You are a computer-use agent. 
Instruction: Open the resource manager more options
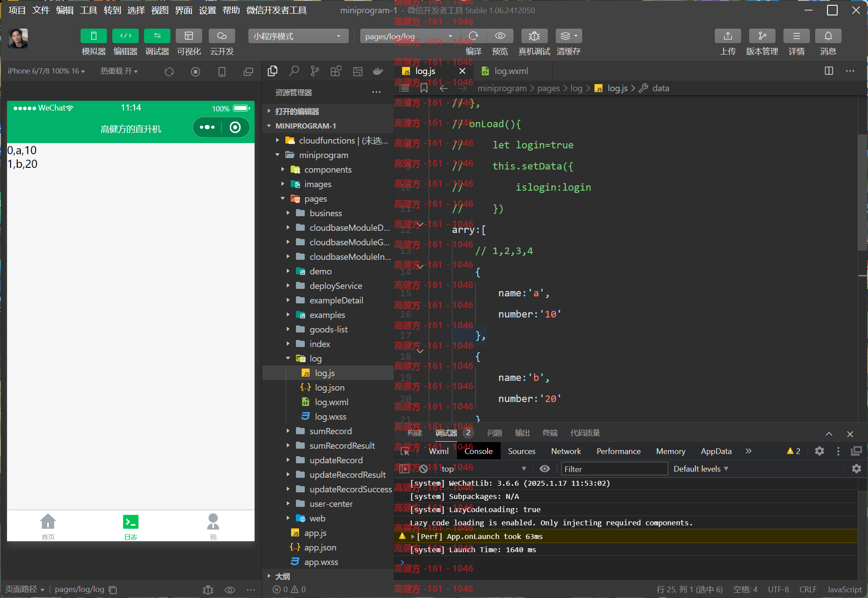376,92
